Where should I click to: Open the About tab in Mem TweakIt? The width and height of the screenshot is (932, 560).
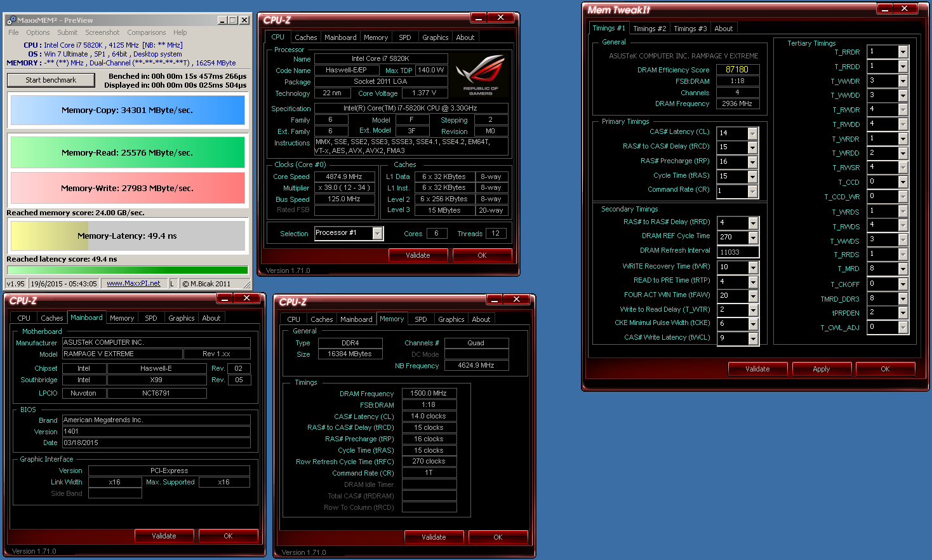[724, 29]
